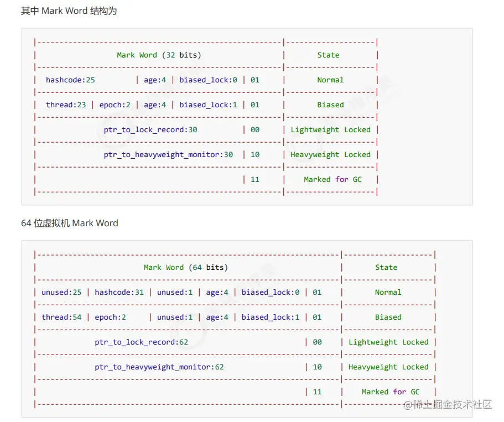Click 'epoch:2' in the thread:23 row

pos(115,105)
